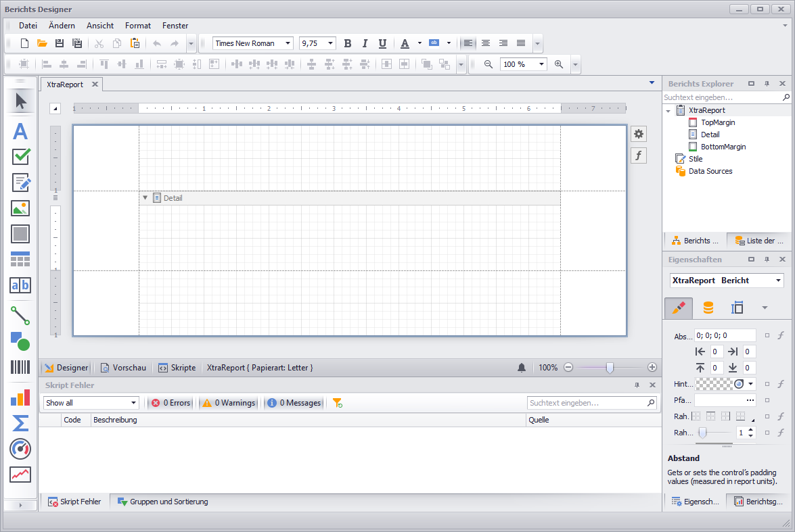The image size is (795, 532).
Task: Open the Format menu
Action: [137, 26]
